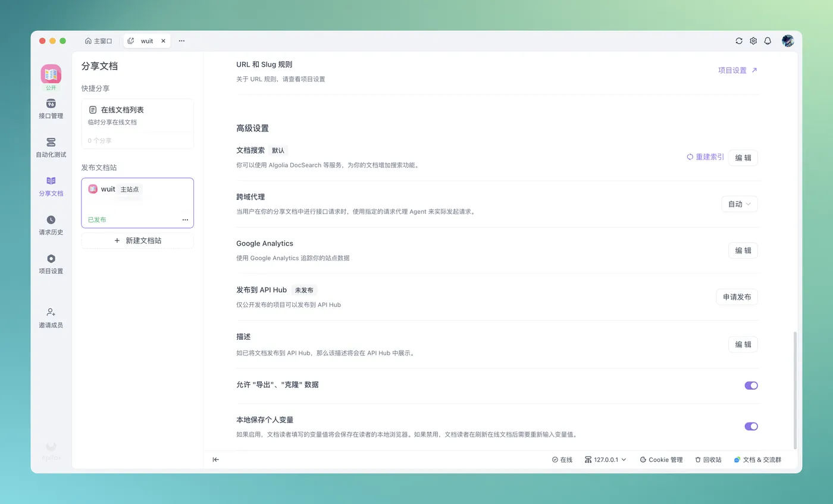
Task: Open notifications bell
Action: point(768,41)
